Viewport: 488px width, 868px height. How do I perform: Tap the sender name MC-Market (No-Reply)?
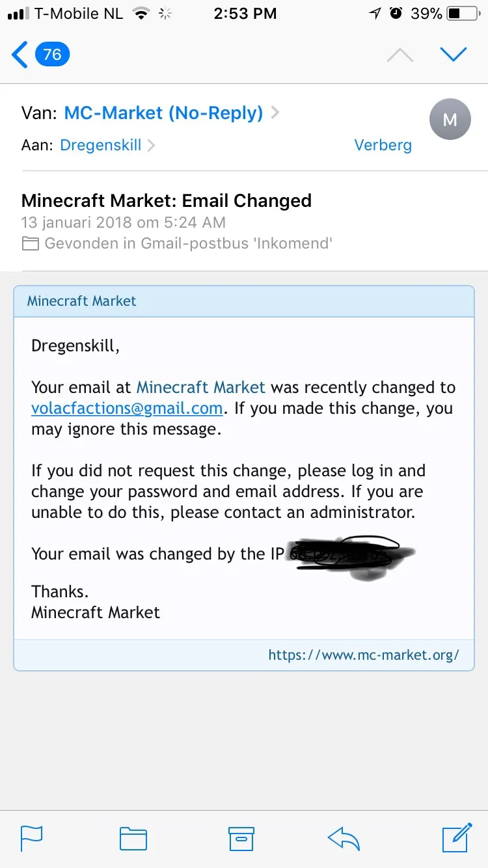coord(163,113)
